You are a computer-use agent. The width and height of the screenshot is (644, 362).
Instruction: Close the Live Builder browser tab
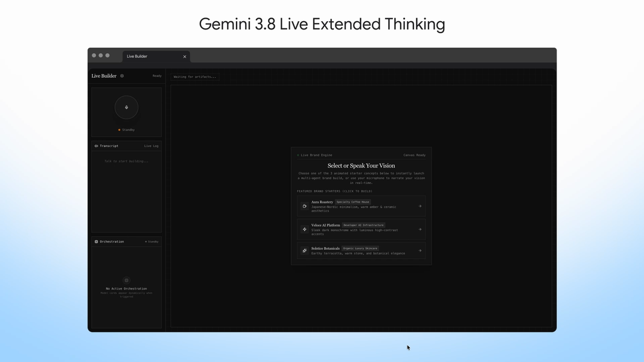[185, 57]
